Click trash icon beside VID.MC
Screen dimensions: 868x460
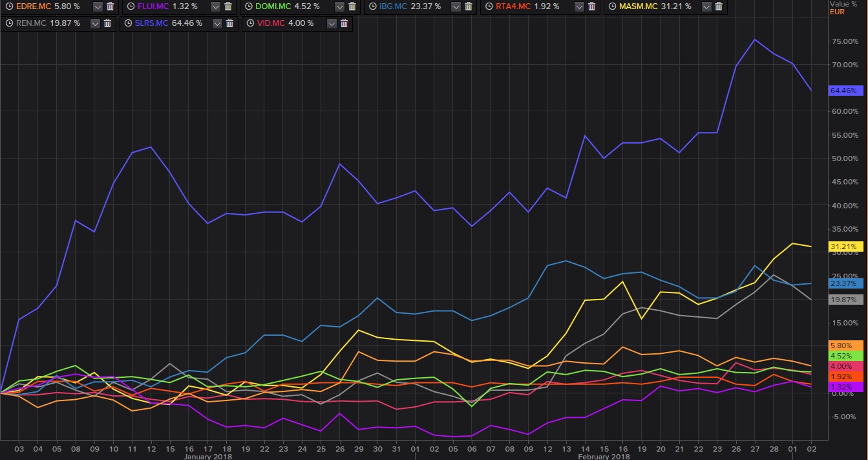[344, 23]
